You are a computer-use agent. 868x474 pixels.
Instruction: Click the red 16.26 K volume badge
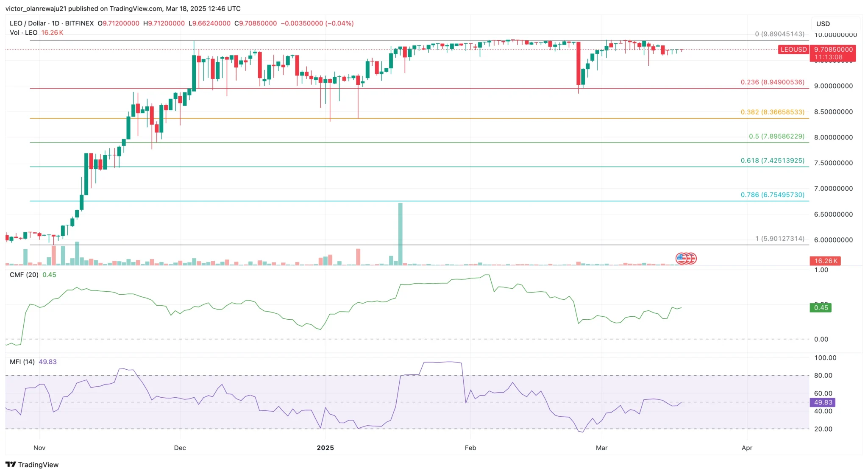[826, 261]
